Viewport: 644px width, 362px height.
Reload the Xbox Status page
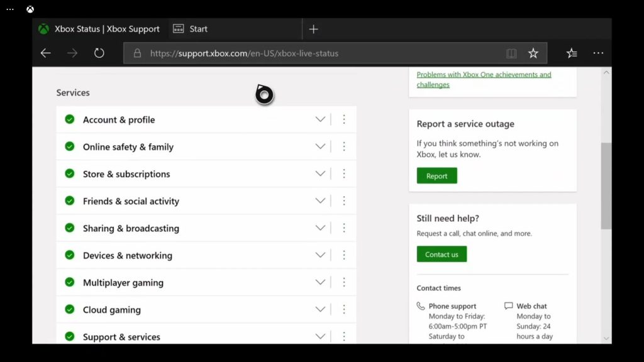tap(99, 53)
